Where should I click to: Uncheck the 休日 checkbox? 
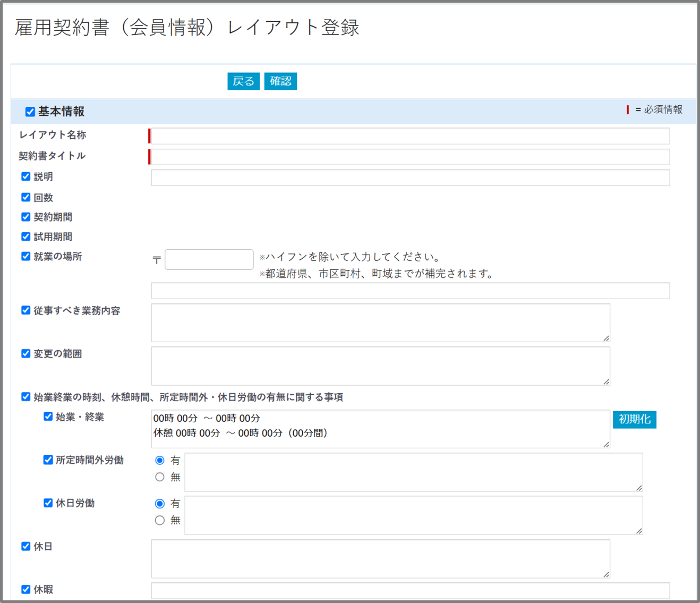tap(25, 546)
